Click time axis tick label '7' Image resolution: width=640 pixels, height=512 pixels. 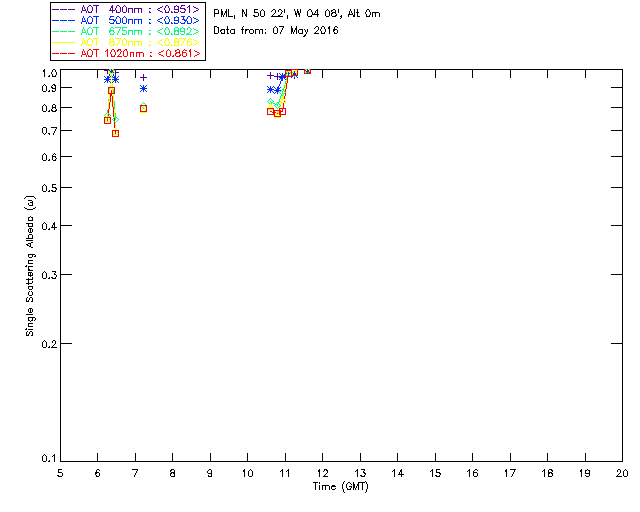point(135,473)
